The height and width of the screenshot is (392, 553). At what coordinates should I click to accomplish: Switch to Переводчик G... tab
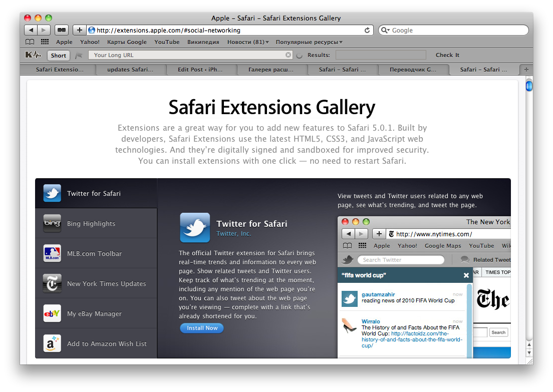point(413,70)
